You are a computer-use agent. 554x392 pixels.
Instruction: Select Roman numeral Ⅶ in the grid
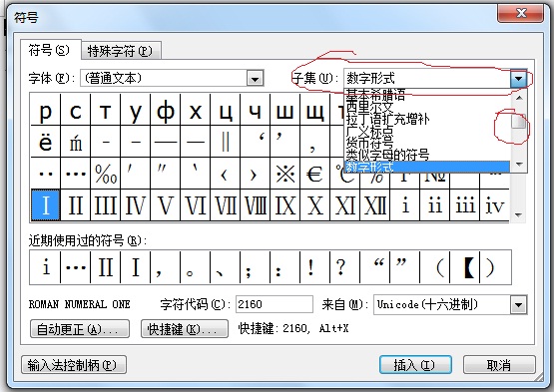[x=225, y=205]
